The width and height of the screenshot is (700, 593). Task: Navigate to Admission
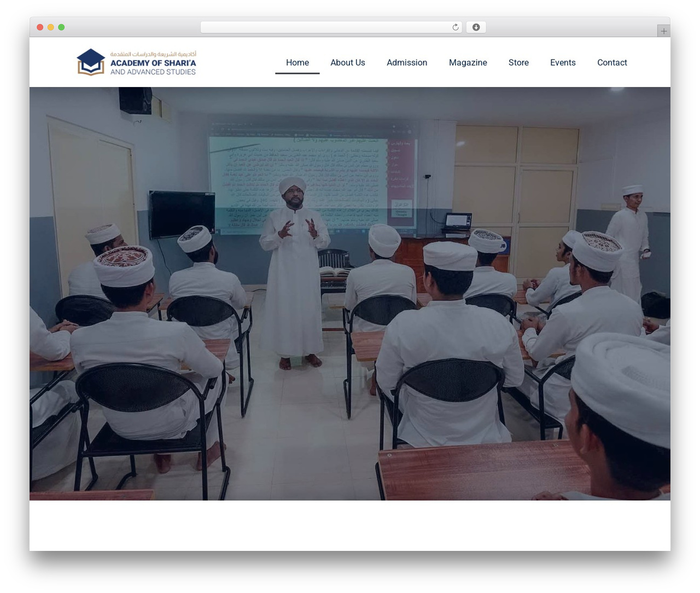click(x=407, y=62)
